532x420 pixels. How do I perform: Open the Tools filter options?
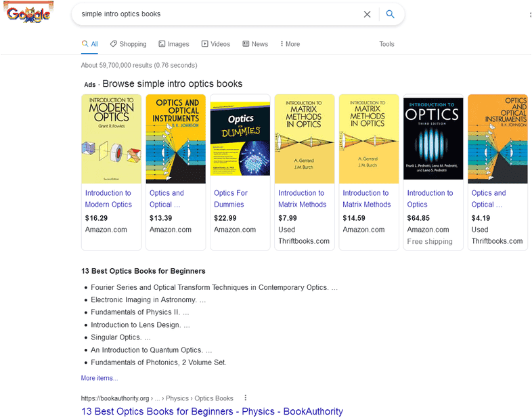[x=386, y=44]
